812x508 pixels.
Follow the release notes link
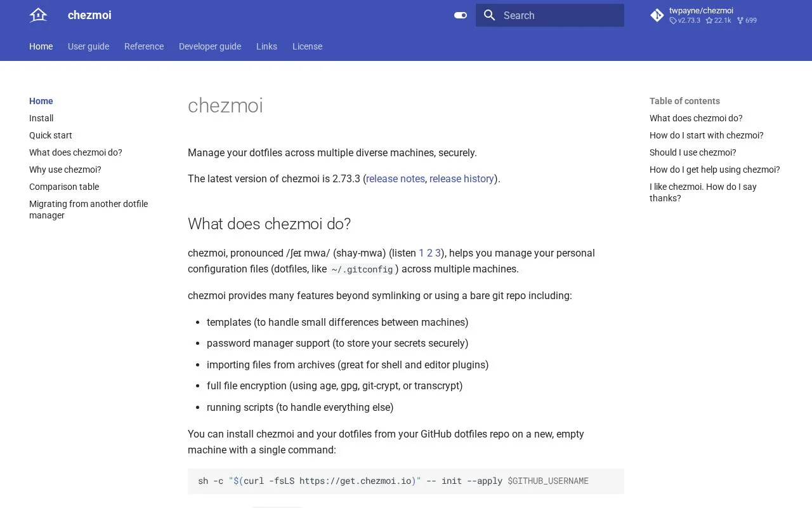point(395,179)
